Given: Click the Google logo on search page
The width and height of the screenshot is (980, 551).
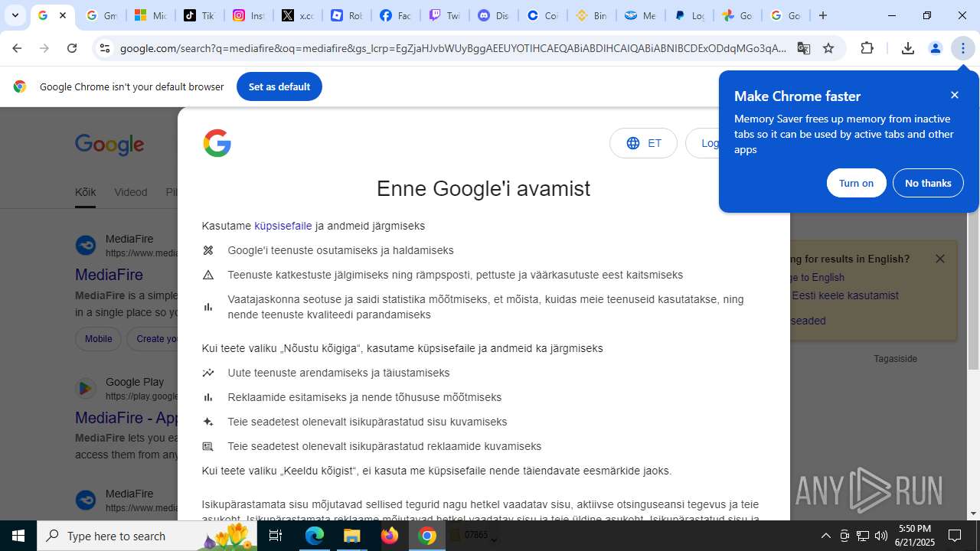Looking at the screenshot, I should tap(109, 145).
